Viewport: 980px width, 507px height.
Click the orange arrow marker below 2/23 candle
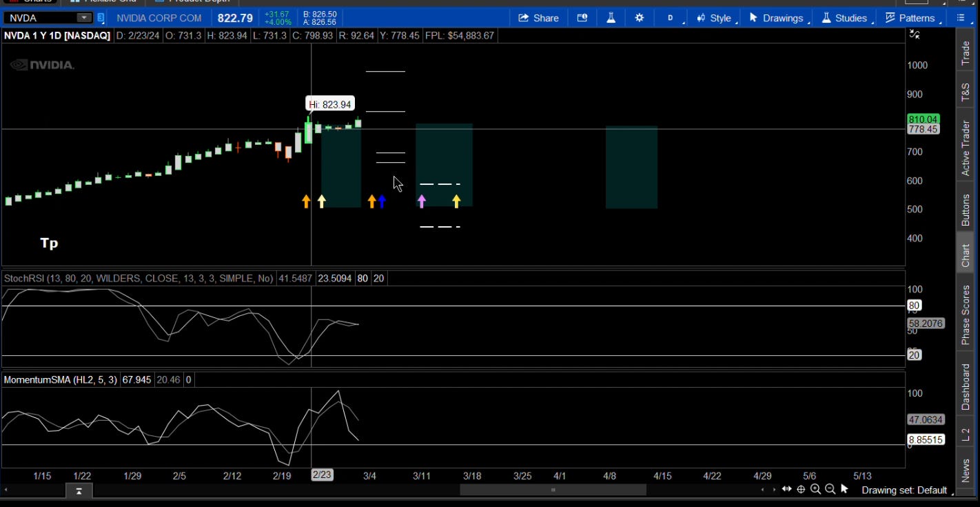point(307,201)
